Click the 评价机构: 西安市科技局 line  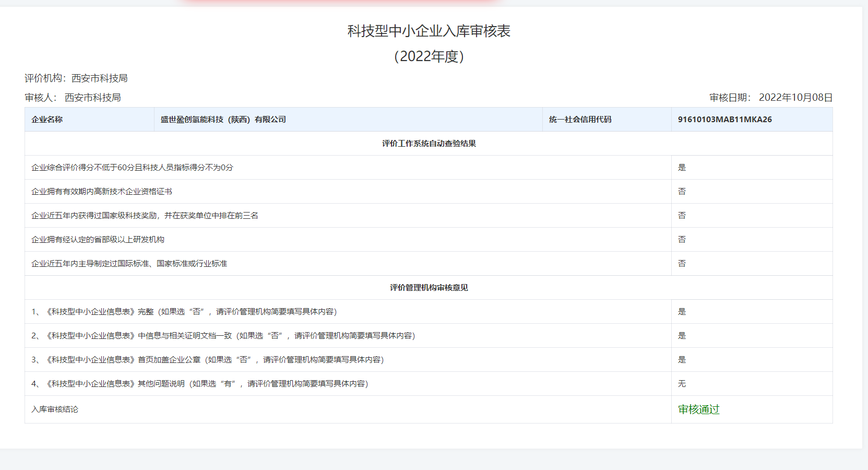(x=76, y=78)
